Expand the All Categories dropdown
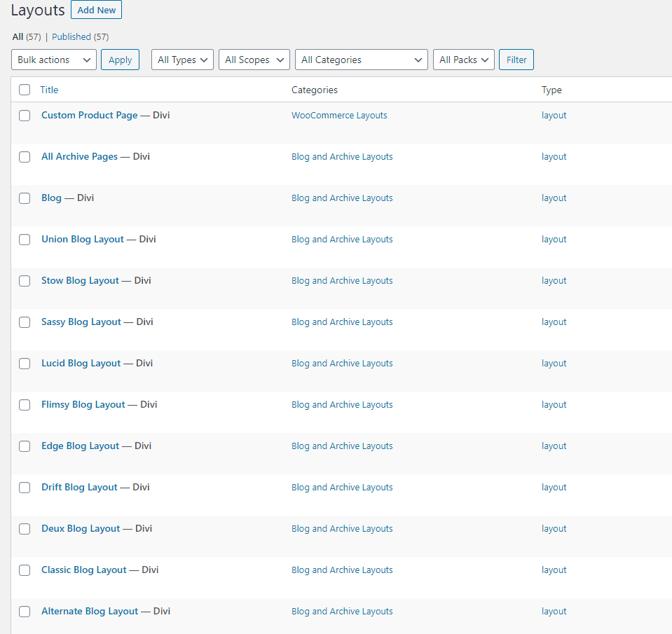Screen dimensions: 672x634 tap(362, 60)
